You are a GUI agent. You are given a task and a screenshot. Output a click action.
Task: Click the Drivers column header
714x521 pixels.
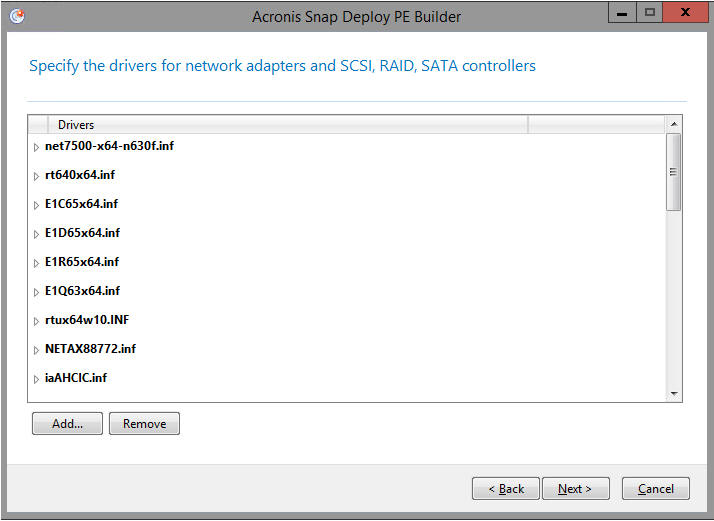pyautogui.click(x=288, y=124)
